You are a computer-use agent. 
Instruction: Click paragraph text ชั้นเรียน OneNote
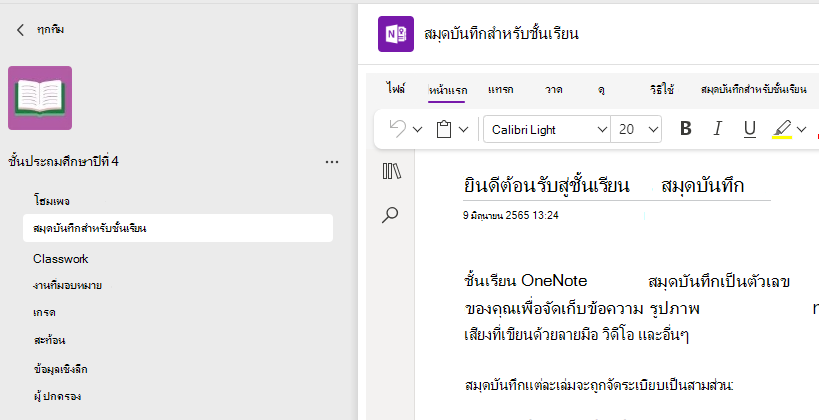pos(525,281)
